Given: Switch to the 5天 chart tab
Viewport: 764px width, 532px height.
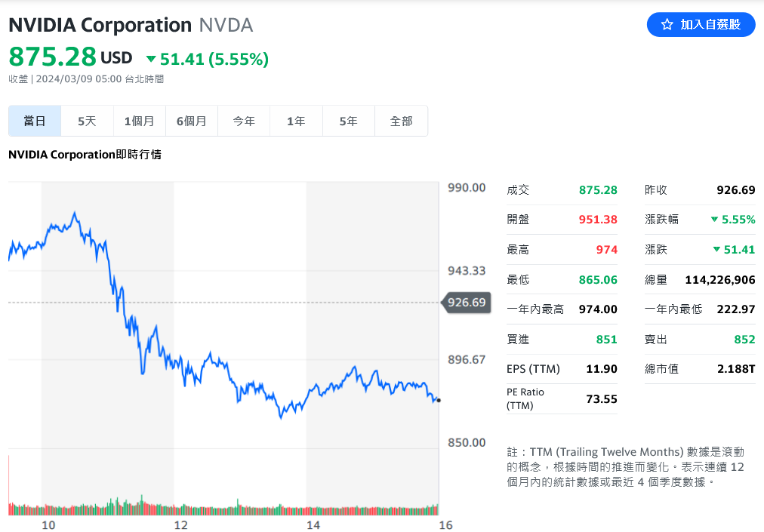Looking at the screenshot, I should click(x=88, y=121).
